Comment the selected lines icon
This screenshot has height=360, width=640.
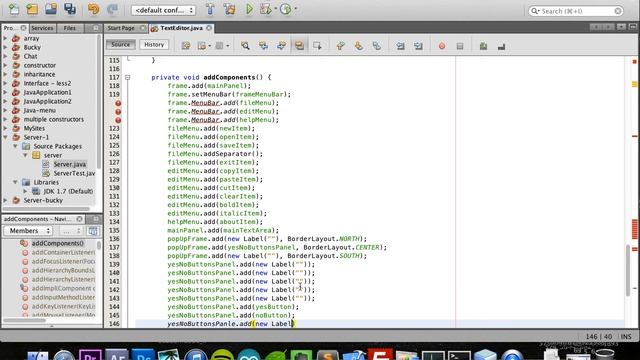(483, 46)
